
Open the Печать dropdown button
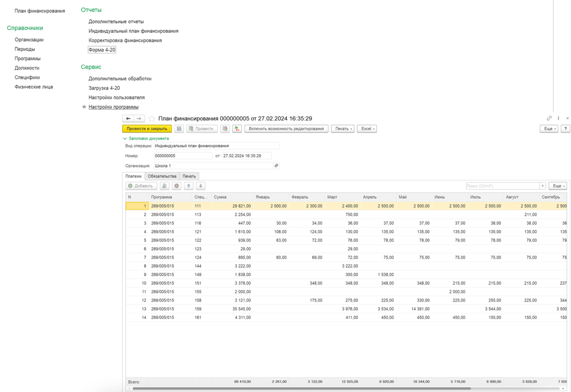pos(343,129)
